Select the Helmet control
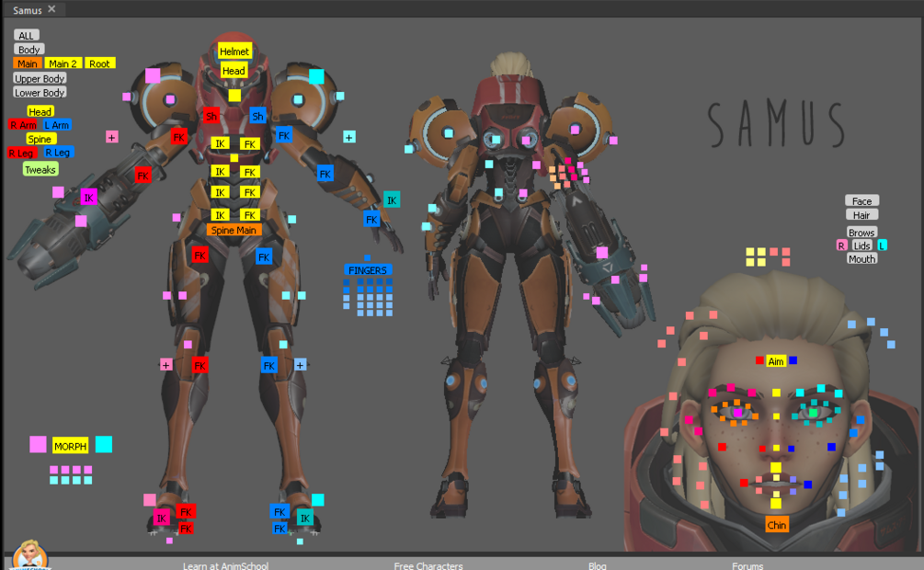The image size is (924, 570). 234,51
